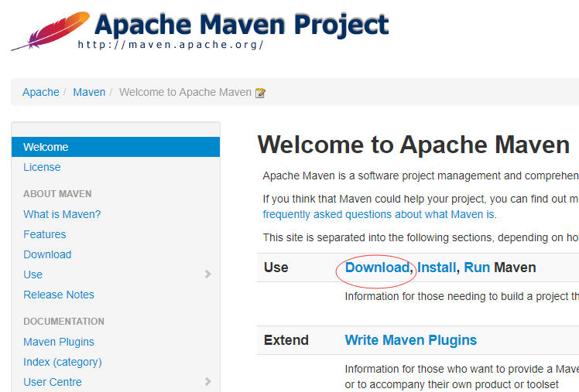Click the Extend row label
The height and width of the screenshot is (392, 579).
click(286, 340)
